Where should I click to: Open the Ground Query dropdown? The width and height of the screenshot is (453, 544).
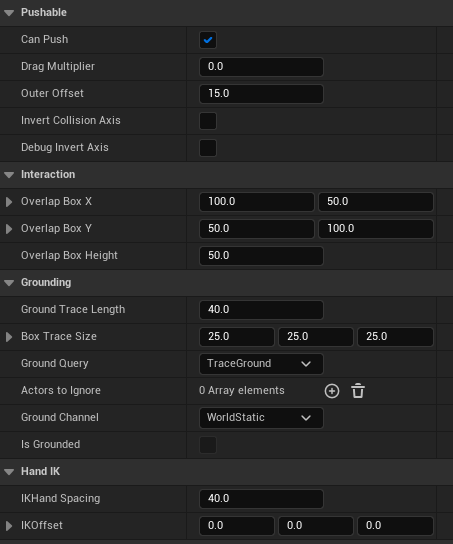[262, 364]
